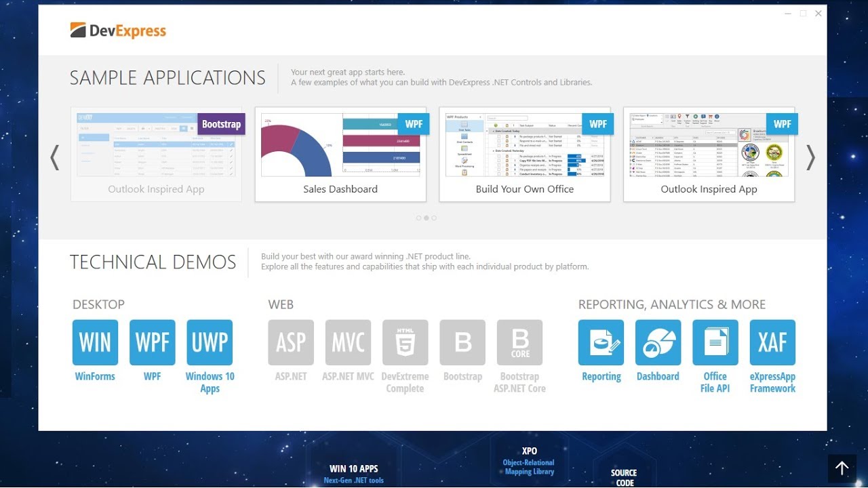
Task: Select the second carousel page dot
Action: tap(426, 218)
